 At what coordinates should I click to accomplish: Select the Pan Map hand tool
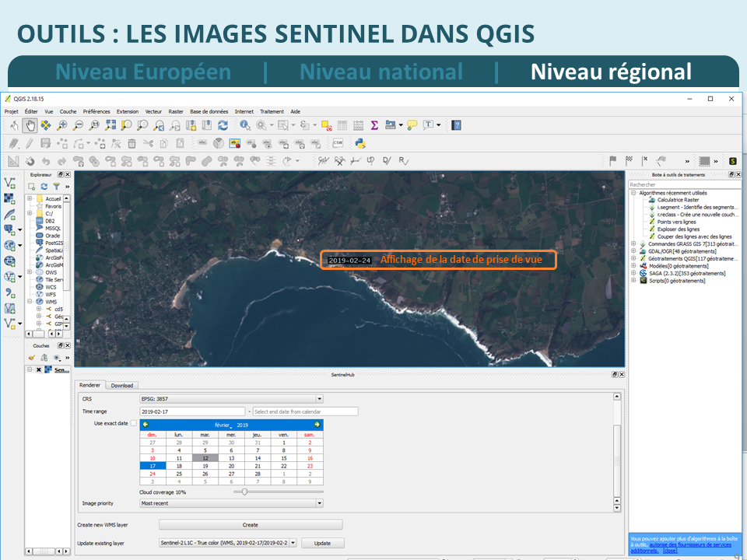click(x=30, y=125)
